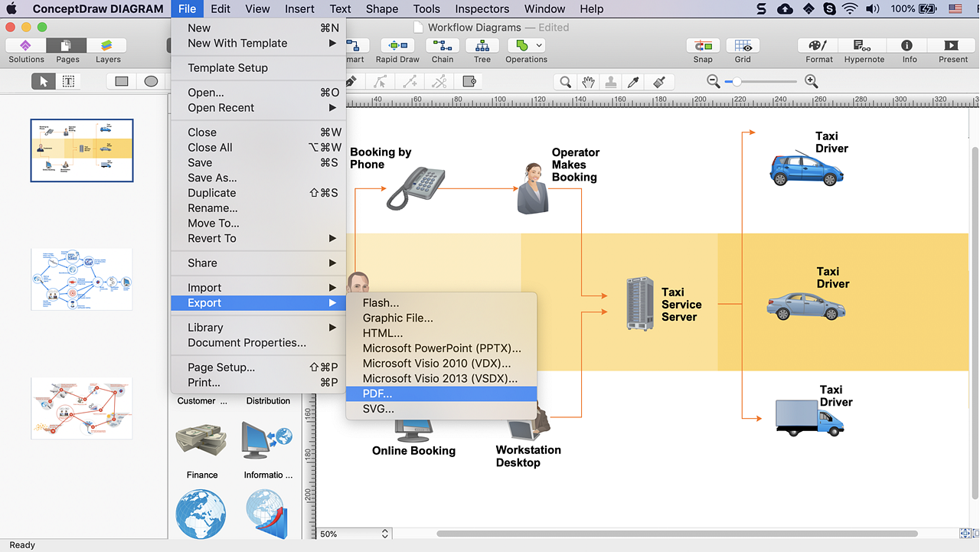Open the 50% zoom dropdown
980x552 pixels.
pos(354,534)
